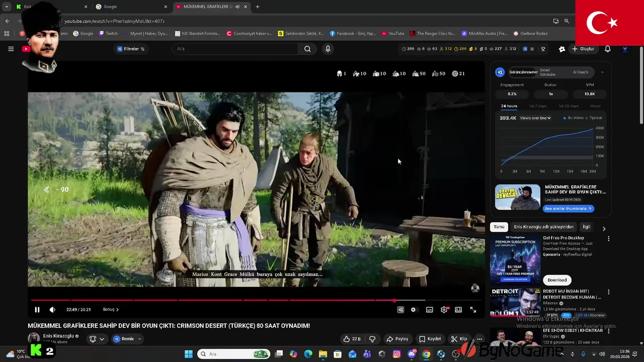644x362 pixels.
Task: Click the vidIQ Remix button
Action: 124,339
